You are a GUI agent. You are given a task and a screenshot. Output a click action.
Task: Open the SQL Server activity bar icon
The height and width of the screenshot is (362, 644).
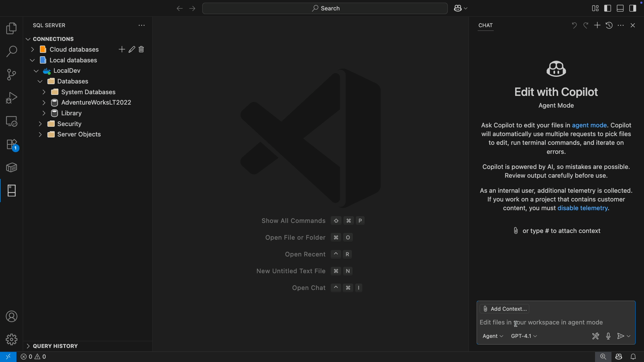coord(11,191)
